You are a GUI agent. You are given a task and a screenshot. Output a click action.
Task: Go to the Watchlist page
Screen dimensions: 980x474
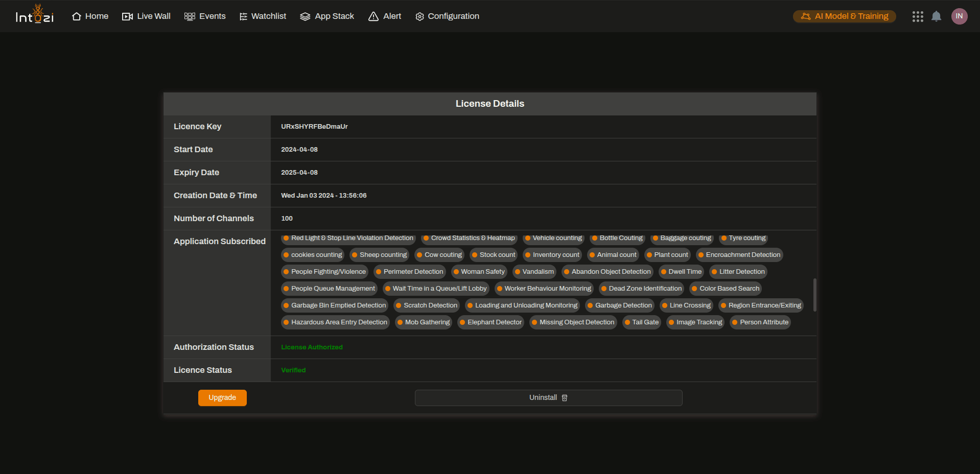(263, 16)
